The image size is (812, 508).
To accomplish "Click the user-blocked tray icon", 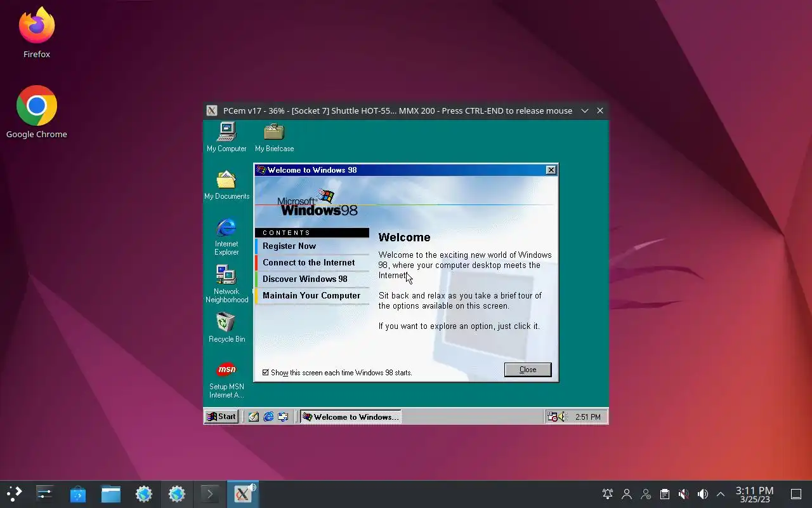I will click(x=646, y=494).
